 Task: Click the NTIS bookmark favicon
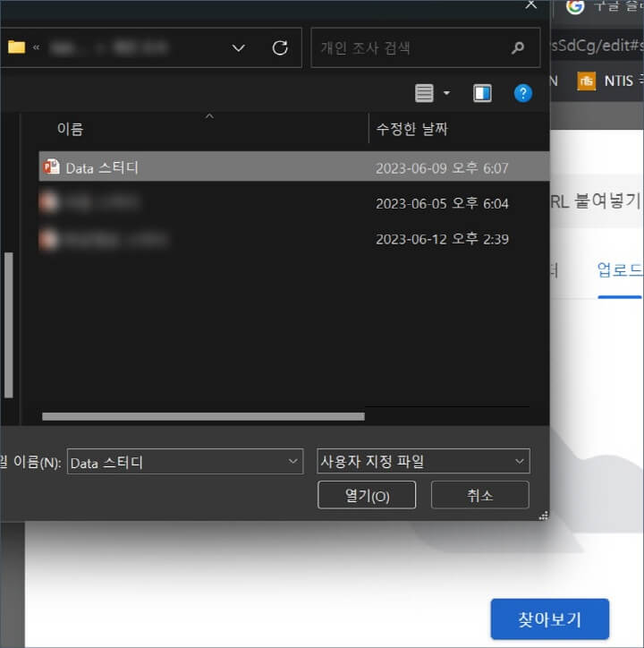(x=586, y=81)
